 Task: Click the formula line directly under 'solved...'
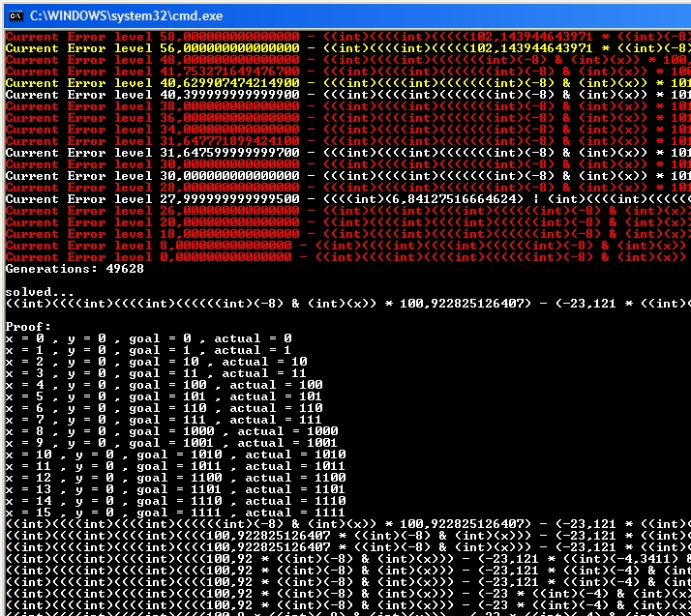tap(290, 304)
